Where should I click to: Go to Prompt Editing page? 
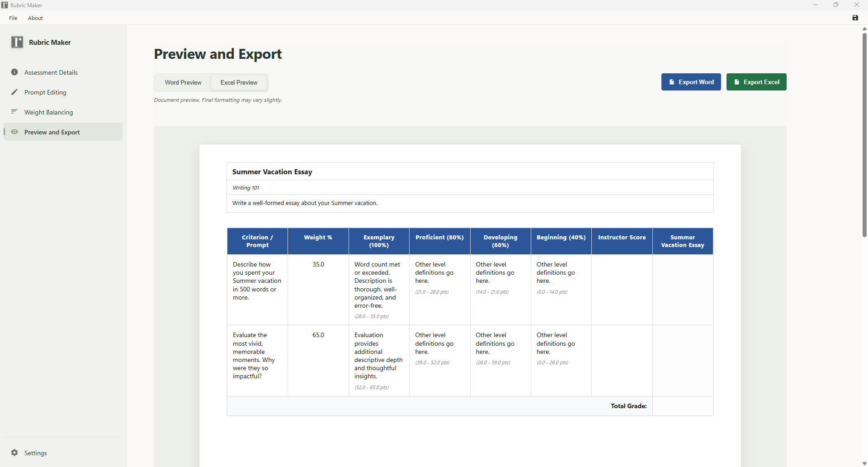[x=63, y=92]
